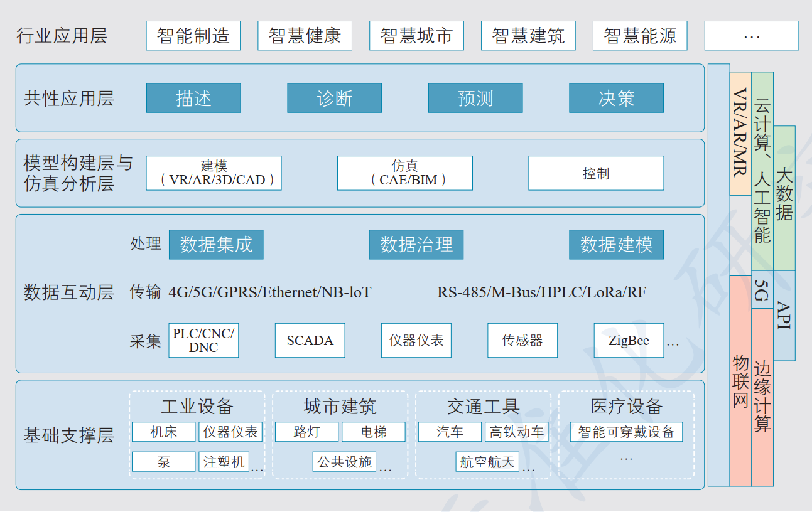Click the 交通工具 group heading
The width and height of the screenshot is (812, 512).
(484, 407)
